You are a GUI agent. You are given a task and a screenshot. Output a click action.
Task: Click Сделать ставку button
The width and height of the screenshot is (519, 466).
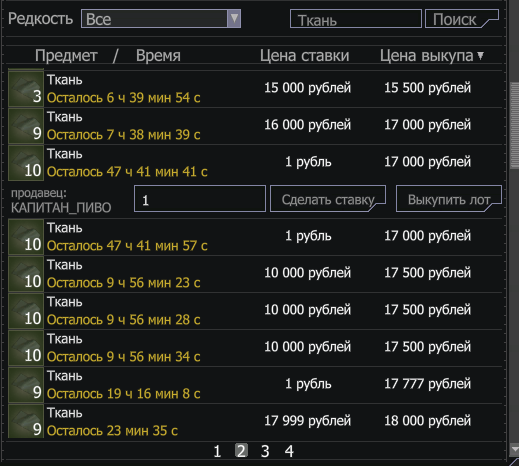tap(328, 199)
